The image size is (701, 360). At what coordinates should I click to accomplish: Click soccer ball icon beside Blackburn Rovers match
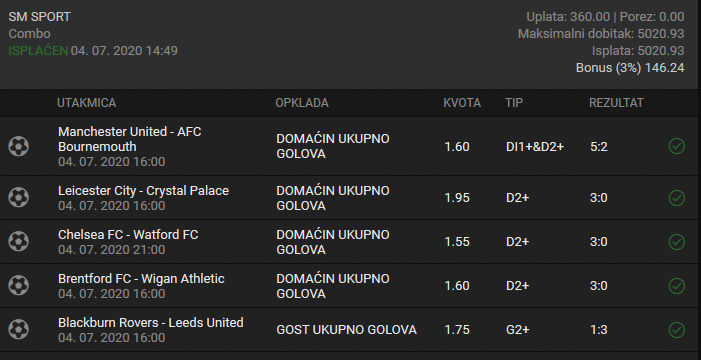(18, 330)
